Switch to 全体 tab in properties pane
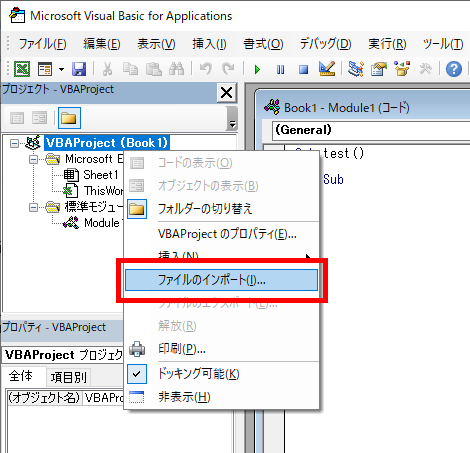 [x=21, y=377]
